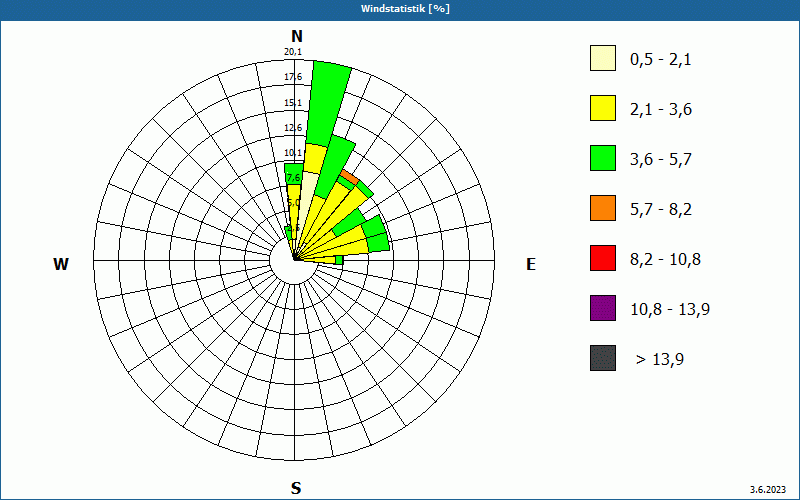Click the purple 10,8 - 13,9 legend swatch
This screenshot has height=500, width=800.
tap(603, 308)
